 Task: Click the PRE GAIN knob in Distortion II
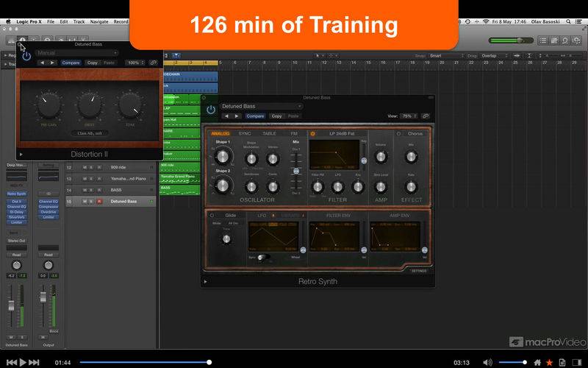tap(49, 105)
